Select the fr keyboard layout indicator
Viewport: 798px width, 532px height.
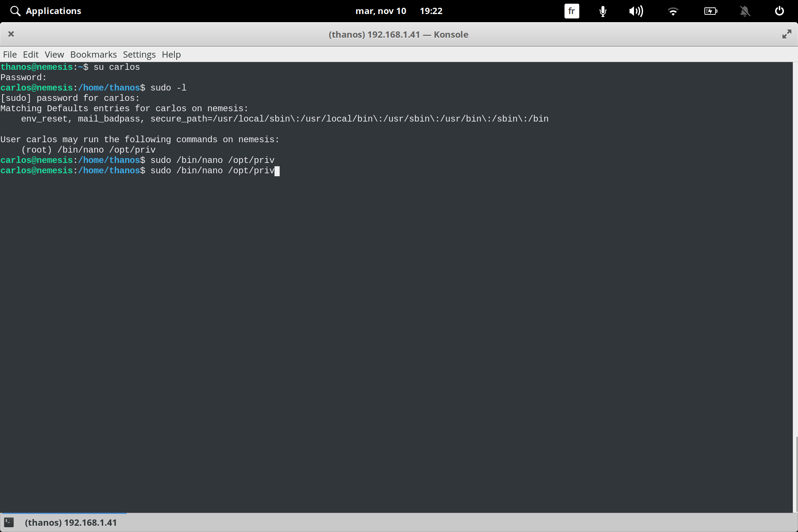tap(571, 11)
